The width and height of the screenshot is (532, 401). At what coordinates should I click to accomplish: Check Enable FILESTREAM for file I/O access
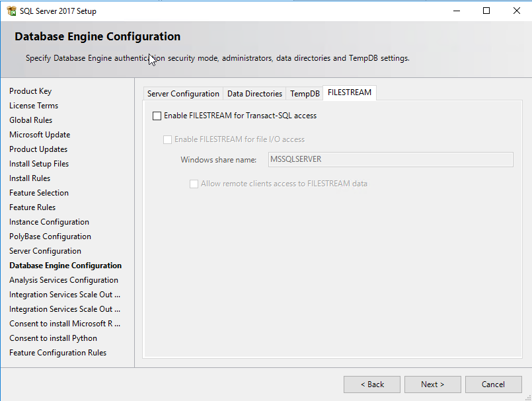(167, 139)
